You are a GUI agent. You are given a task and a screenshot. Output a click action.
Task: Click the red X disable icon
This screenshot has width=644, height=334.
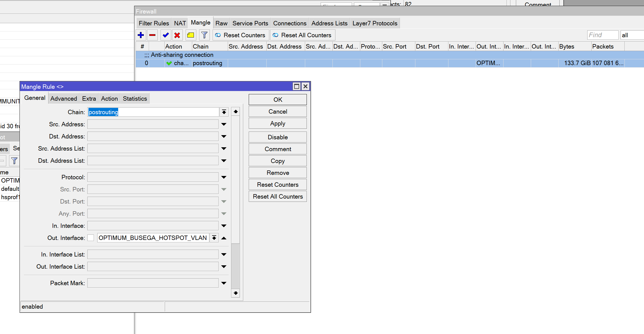point(177,35)
